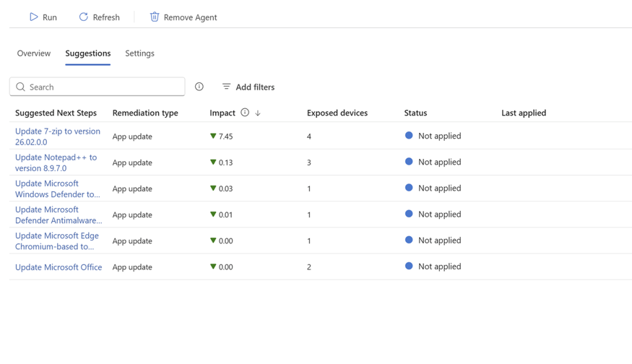Click exposed devices count 3

[x=309, y=162]
